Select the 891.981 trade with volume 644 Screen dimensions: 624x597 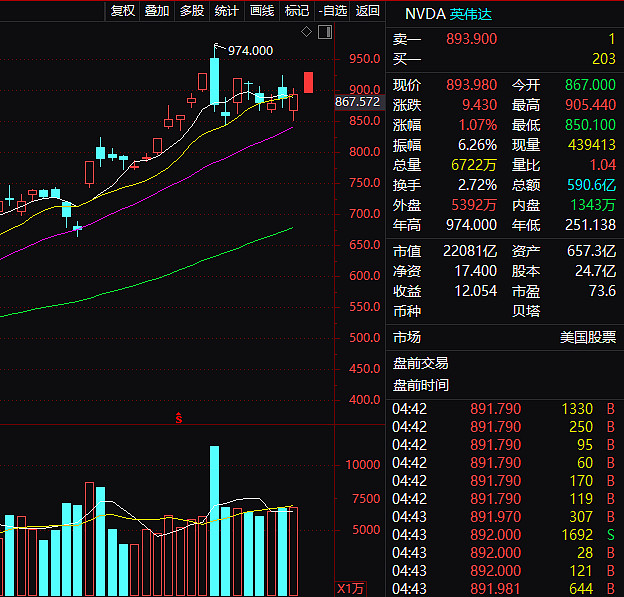click(x=503, y=589)
